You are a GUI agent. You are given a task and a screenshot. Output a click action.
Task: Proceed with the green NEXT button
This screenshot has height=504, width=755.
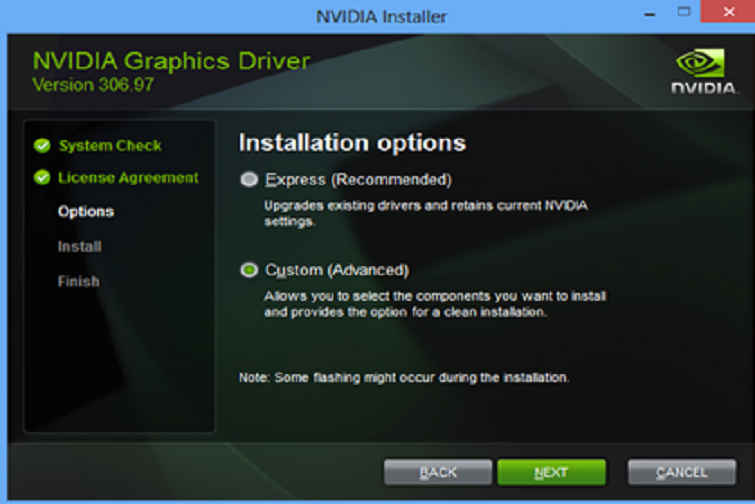click(551, 472)
